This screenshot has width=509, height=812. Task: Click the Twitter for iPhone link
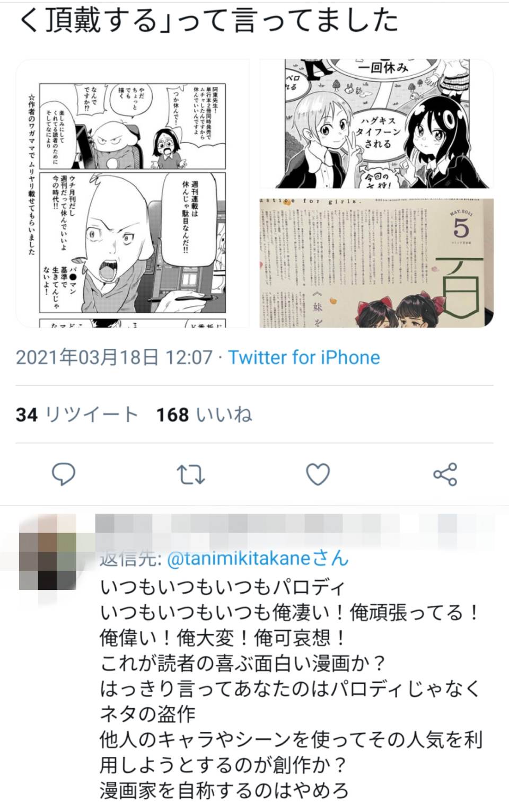point(304,357)
